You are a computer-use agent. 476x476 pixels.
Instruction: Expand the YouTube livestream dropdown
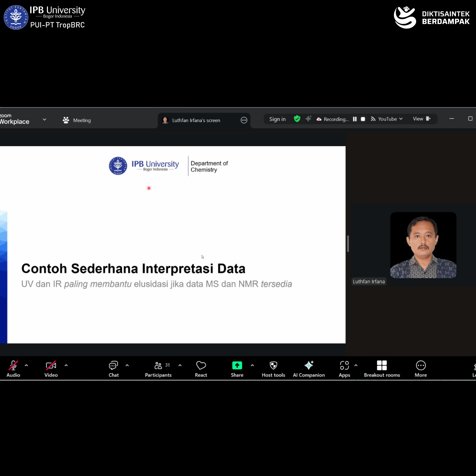(401, 119)
